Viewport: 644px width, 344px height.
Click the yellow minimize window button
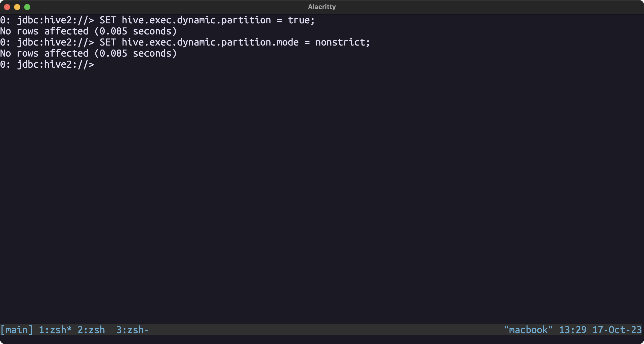[x=17, y=7]
